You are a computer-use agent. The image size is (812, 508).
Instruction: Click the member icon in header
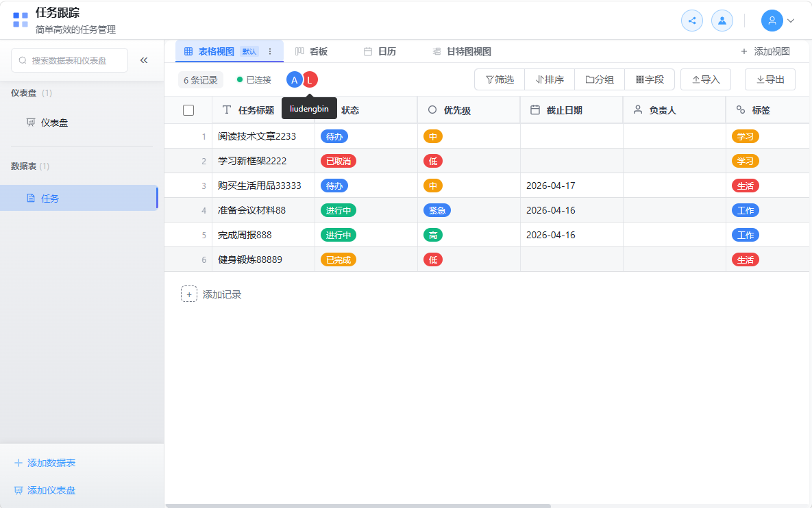[x=722, y=21]
